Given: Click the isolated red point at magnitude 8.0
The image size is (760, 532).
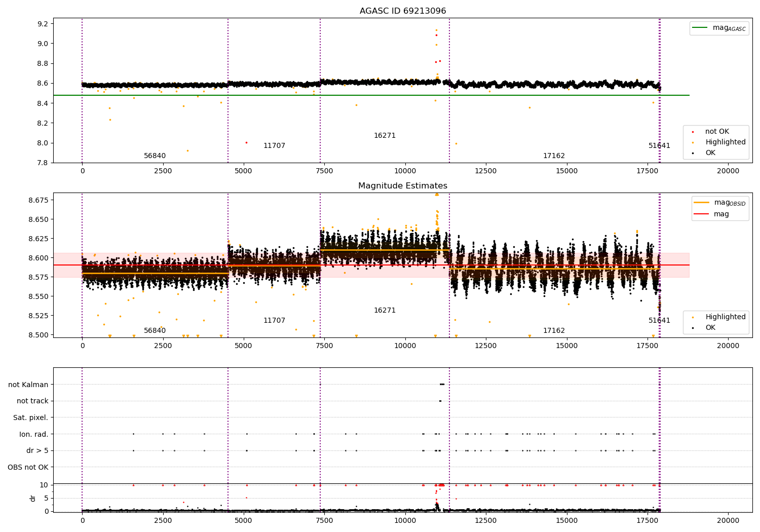Looking at the screenshot, I should point(246,142).
